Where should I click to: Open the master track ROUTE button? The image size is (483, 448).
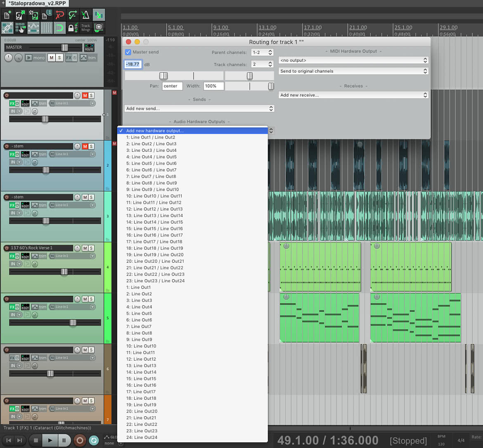point(89,47)
